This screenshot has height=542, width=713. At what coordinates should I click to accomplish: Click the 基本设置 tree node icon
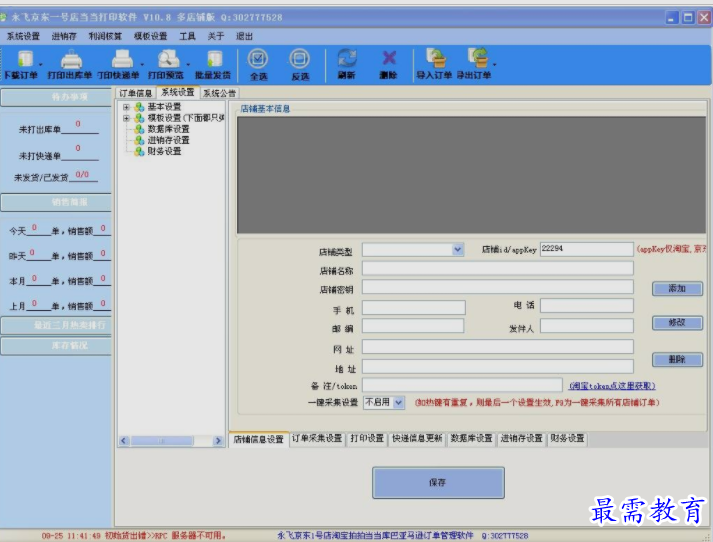point(139,107)
